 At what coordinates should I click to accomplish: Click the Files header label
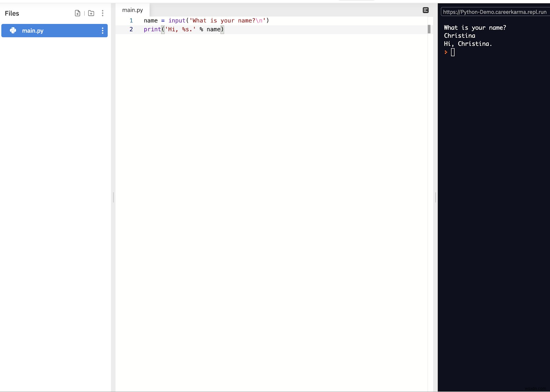tap(12, 13)
